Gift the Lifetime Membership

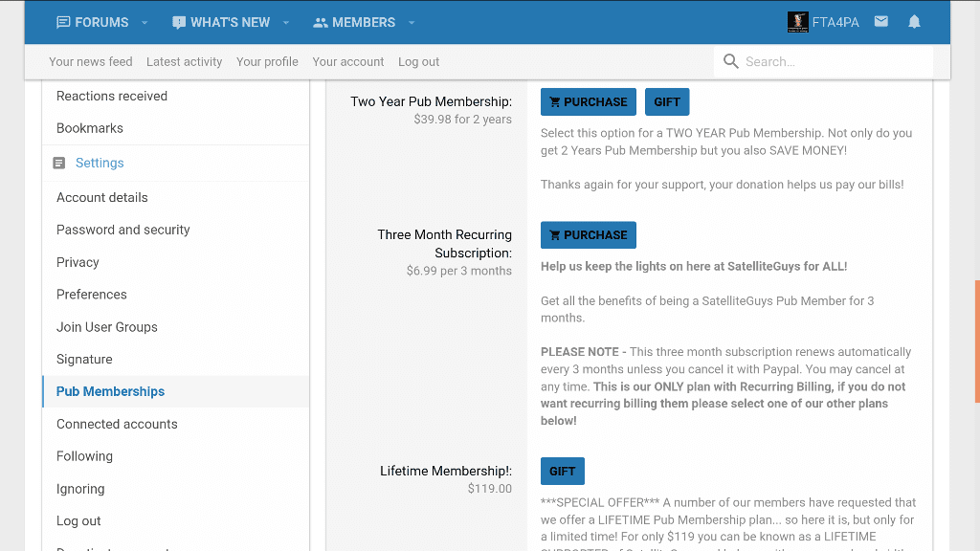coord(563,472)
